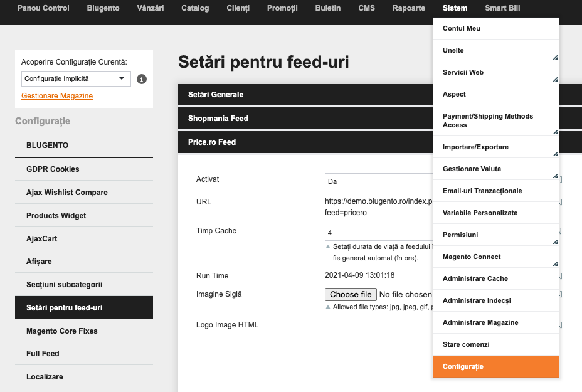The image size is (582, 392).
Task: Open the Blugento top menu
Action: pos(103,8)
